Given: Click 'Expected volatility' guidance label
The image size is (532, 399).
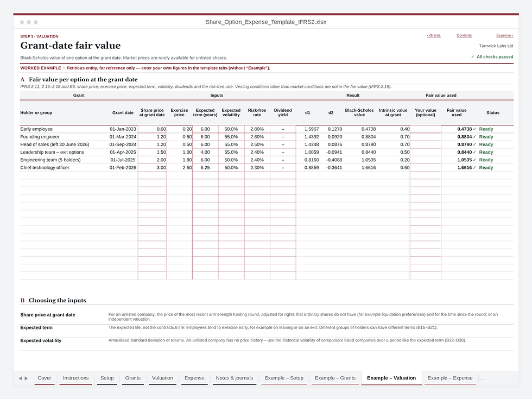Looking at the screenshot, I should click(x=41, y=341).
